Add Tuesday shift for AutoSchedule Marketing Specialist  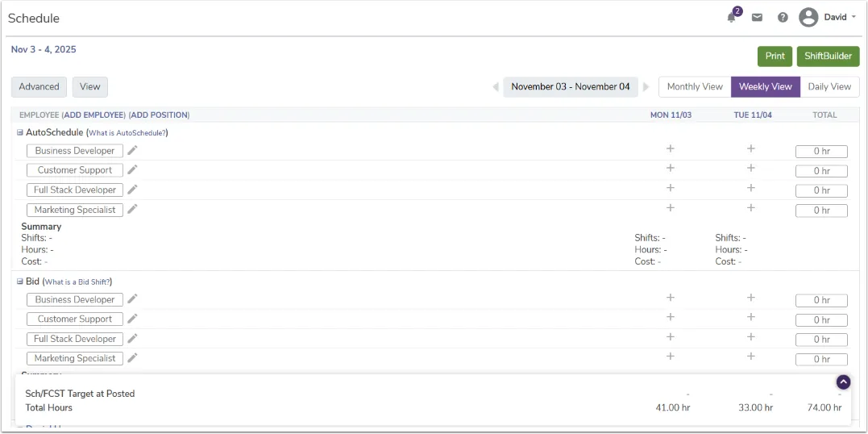[x=751, y=208]
